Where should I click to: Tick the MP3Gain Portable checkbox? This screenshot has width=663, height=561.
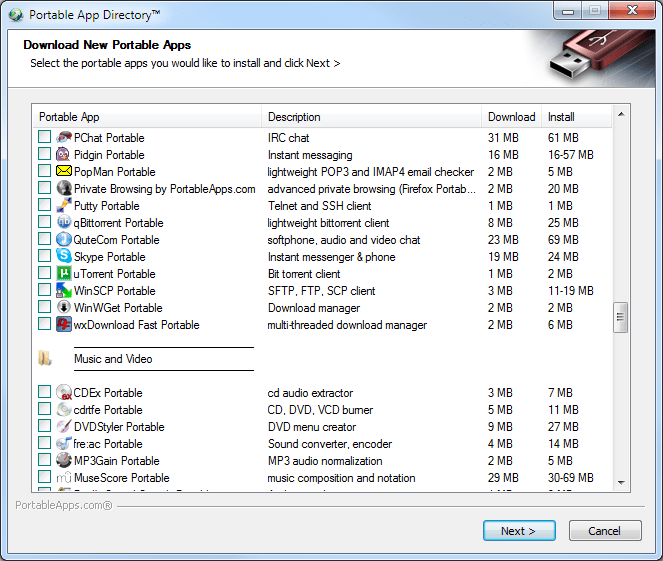44,461
